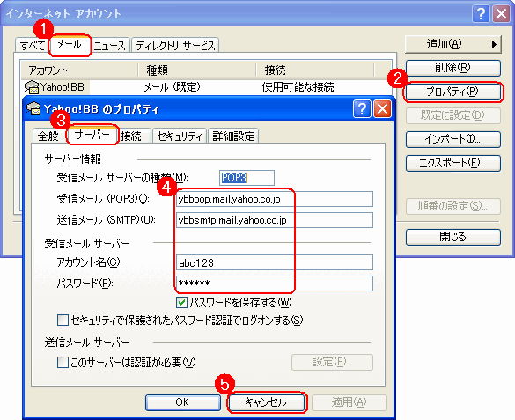
Task: Click the envelope icon in properties title bar
Action: 33,108
